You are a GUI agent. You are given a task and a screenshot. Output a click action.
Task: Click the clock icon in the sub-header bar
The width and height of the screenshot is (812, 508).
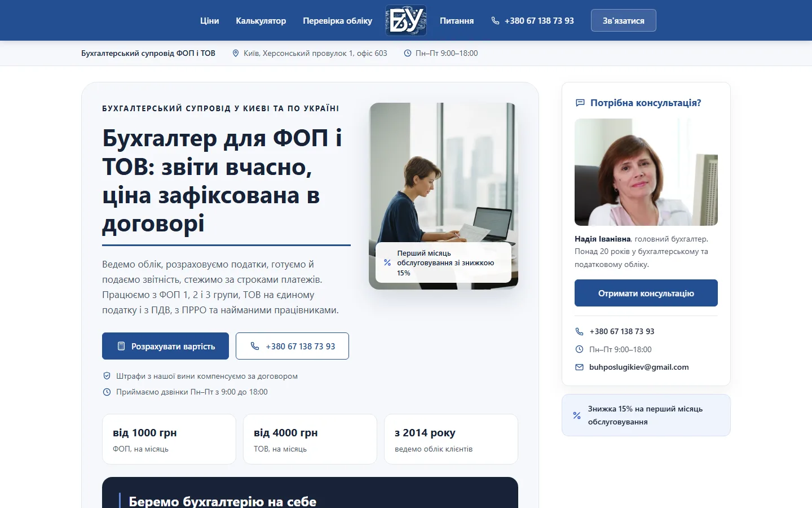click(x=408, y=53)
